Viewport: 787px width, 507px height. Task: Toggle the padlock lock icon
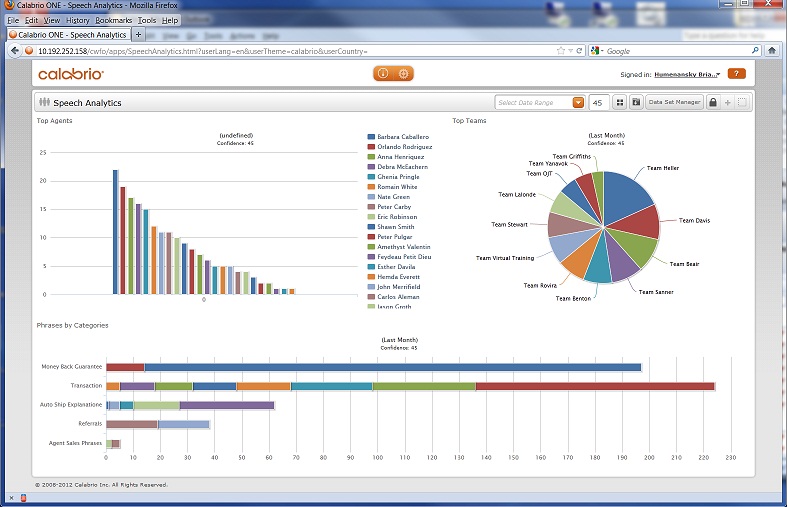point(713,102)
